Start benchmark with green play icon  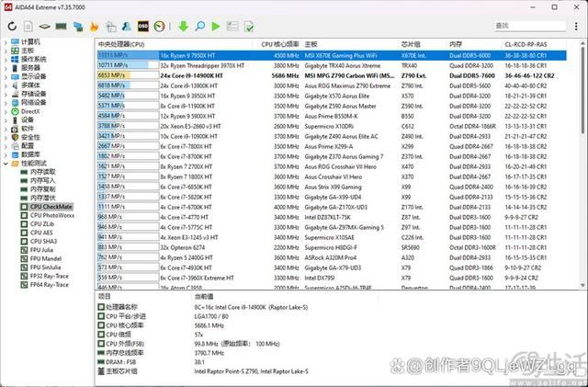[x=216, y=27]
